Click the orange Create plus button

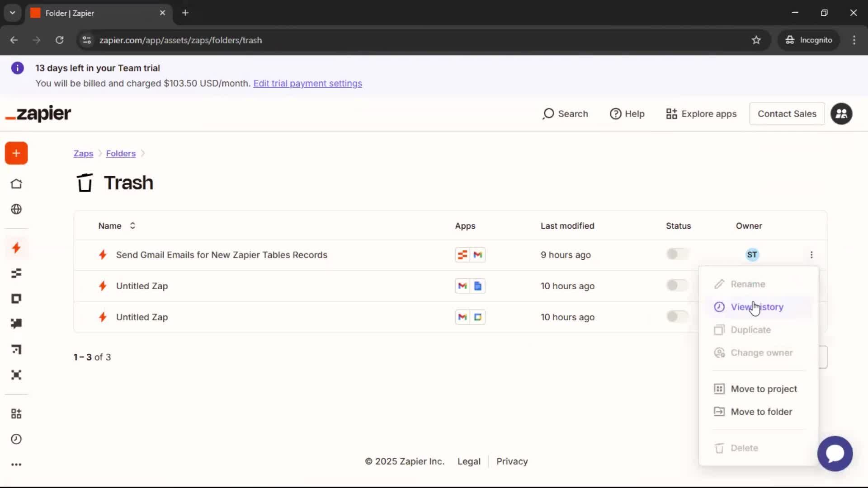[16, 153]
